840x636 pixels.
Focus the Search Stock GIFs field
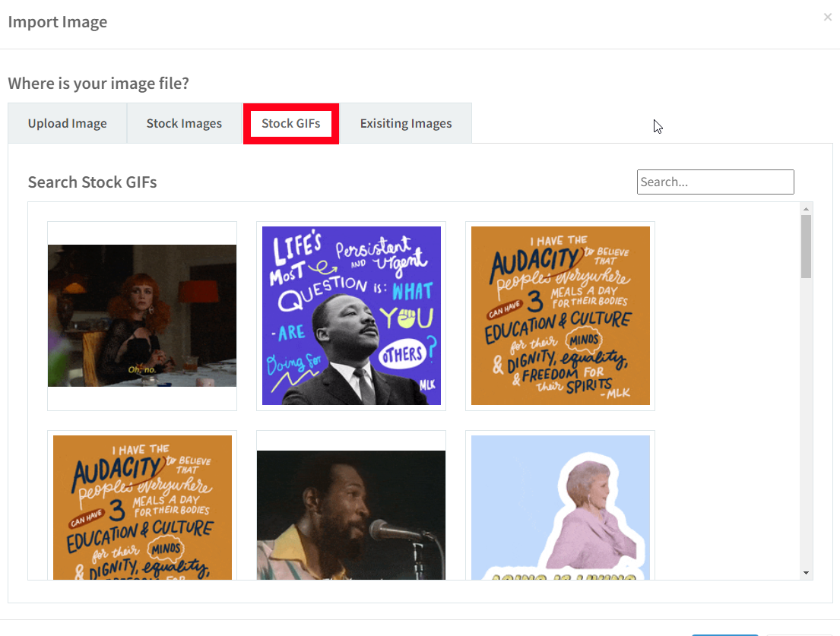click(x=715, y=182)
